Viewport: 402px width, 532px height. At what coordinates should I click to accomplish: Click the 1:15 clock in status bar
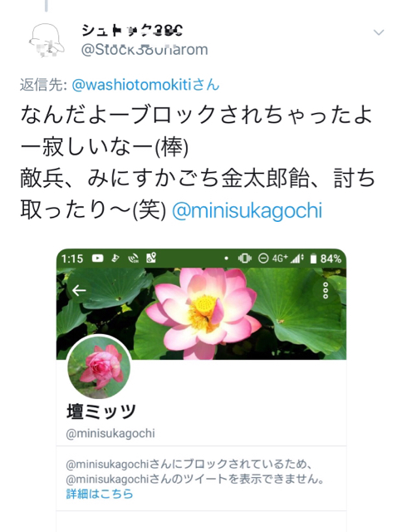click(x=72, y=259)
